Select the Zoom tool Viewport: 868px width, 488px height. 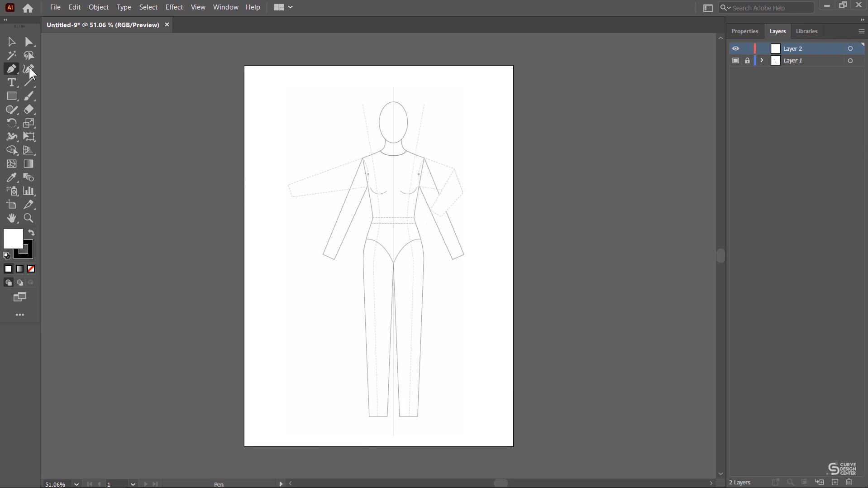[x=29, y=218]
